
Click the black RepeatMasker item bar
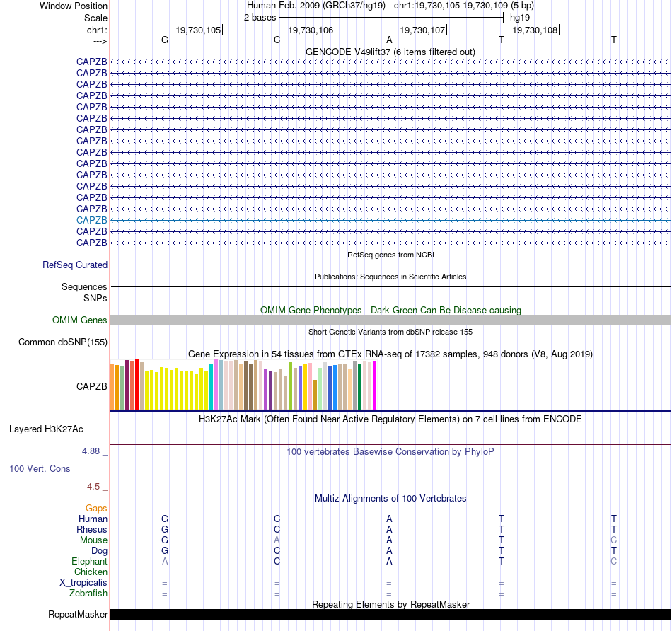coord(391,614)
